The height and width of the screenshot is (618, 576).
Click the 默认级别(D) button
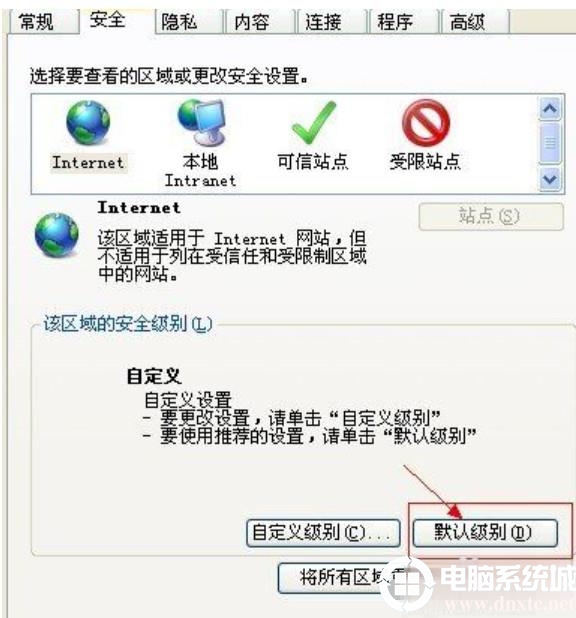click(x=485, y=533)
